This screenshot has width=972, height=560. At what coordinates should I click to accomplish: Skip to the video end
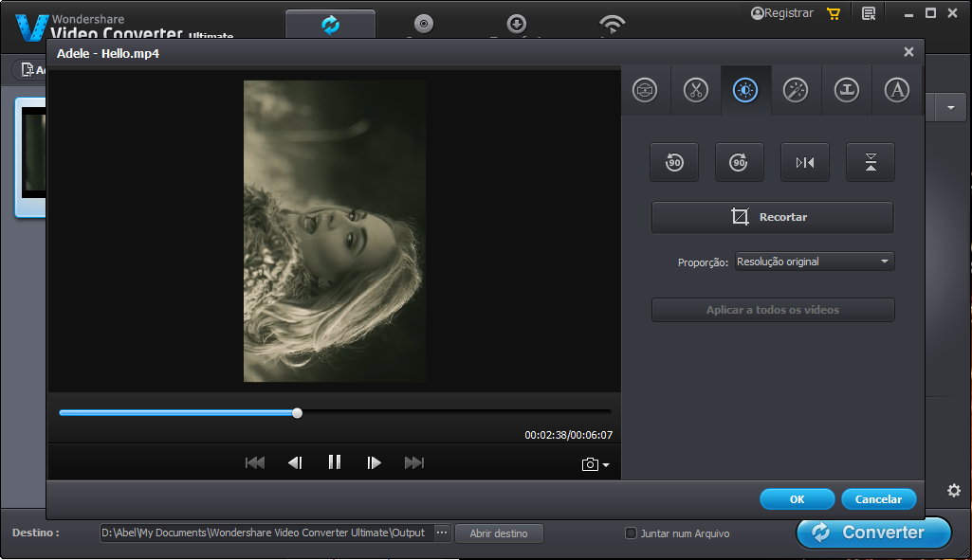(x=414, y=462)
